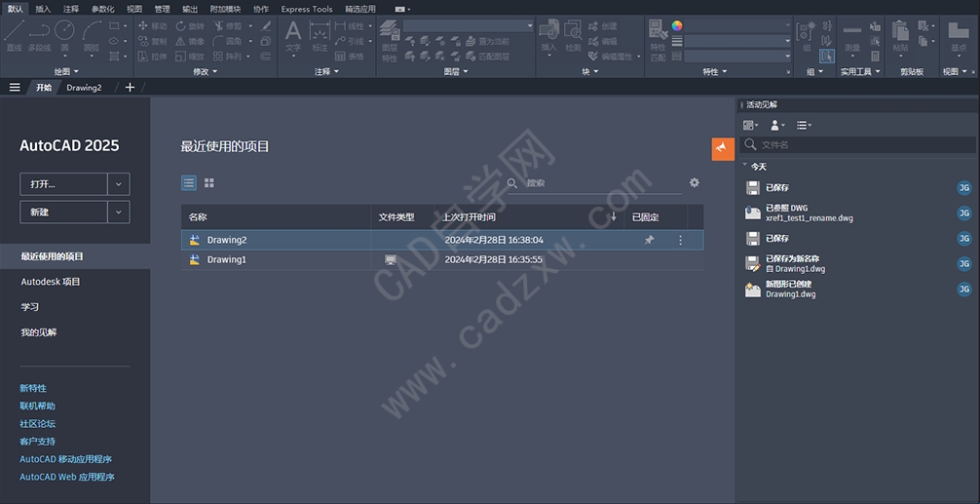The width and height of the screenshot is (980, 504).
Task: Open the Manage (管理) ribbon tab
Action: point(162,9)
